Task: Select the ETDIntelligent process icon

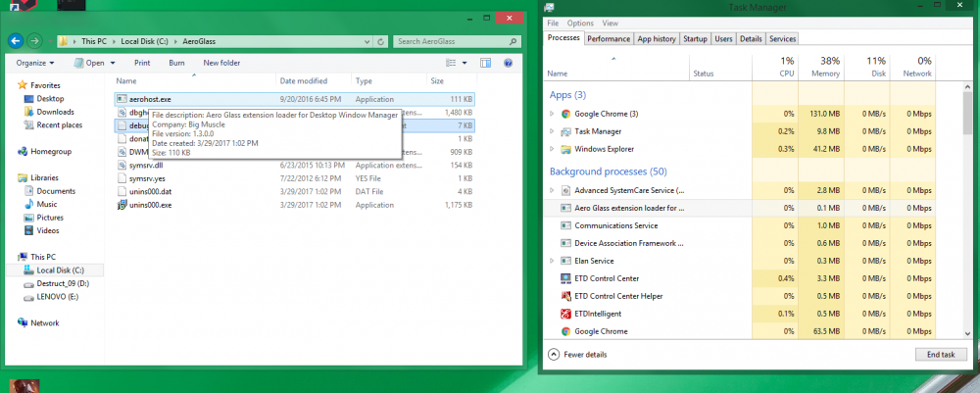Action: click(566, 314)
